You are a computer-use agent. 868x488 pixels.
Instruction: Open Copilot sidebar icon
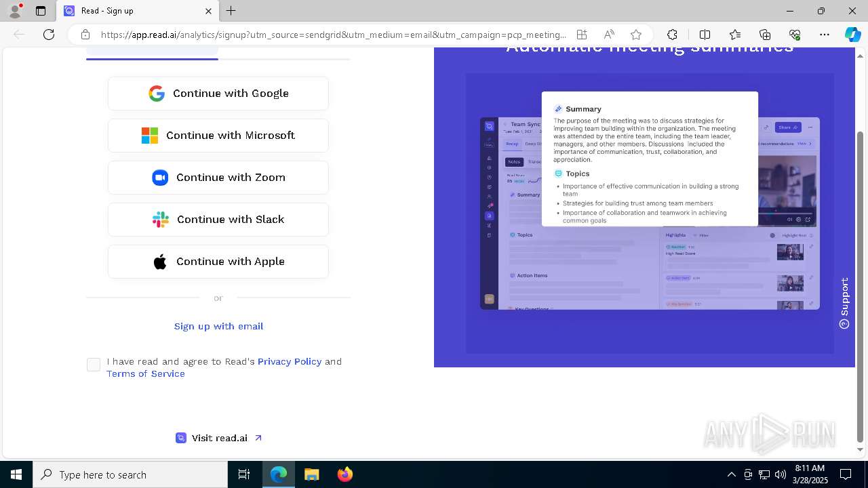[x=852, y=35]
